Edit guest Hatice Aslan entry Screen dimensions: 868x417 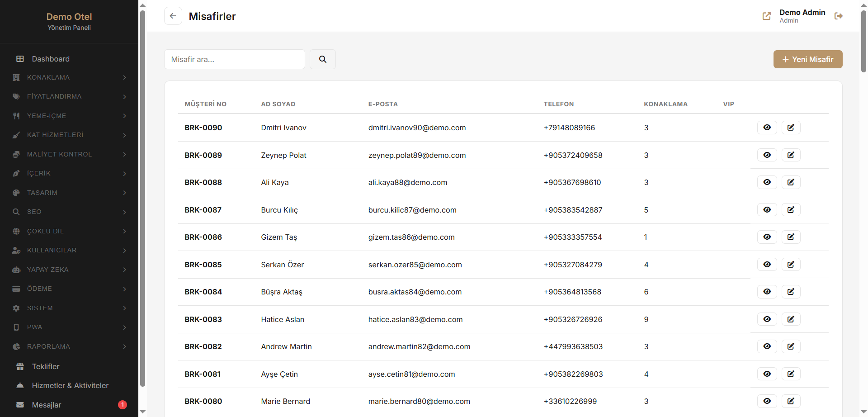791,319
